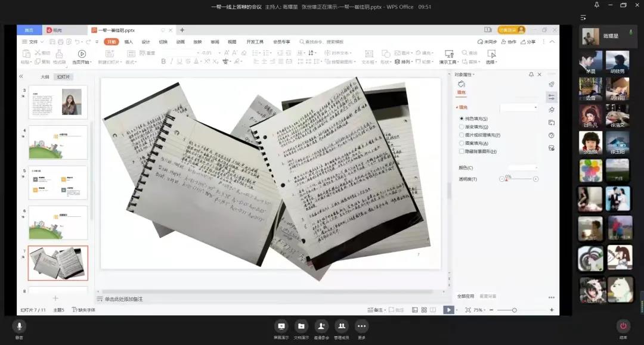Click the Paste clipboard icon
Viewport: 644px width, 345px height.
coord(26,55)
